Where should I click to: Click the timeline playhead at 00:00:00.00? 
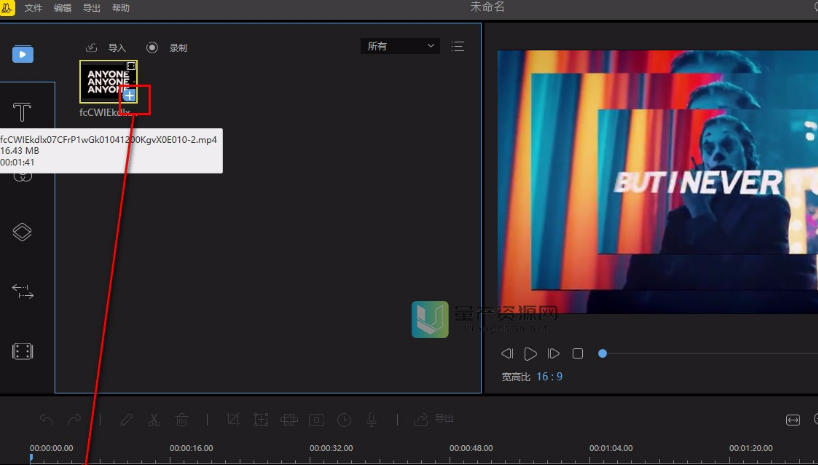click(x=31, y=458)
